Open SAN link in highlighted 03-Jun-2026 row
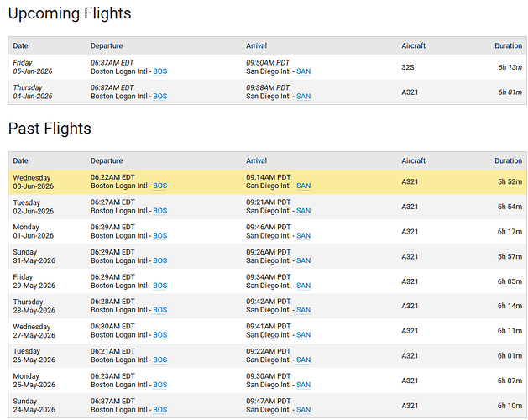Viewport: 528px width, 420px height. tap(303, 186)
